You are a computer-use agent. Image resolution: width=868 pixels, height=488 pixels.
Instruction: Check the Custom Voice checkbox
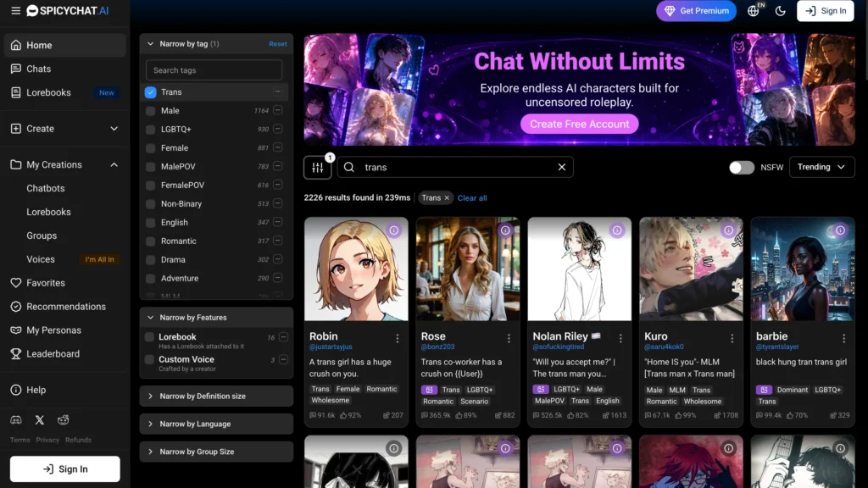click(x=149, y=359)
